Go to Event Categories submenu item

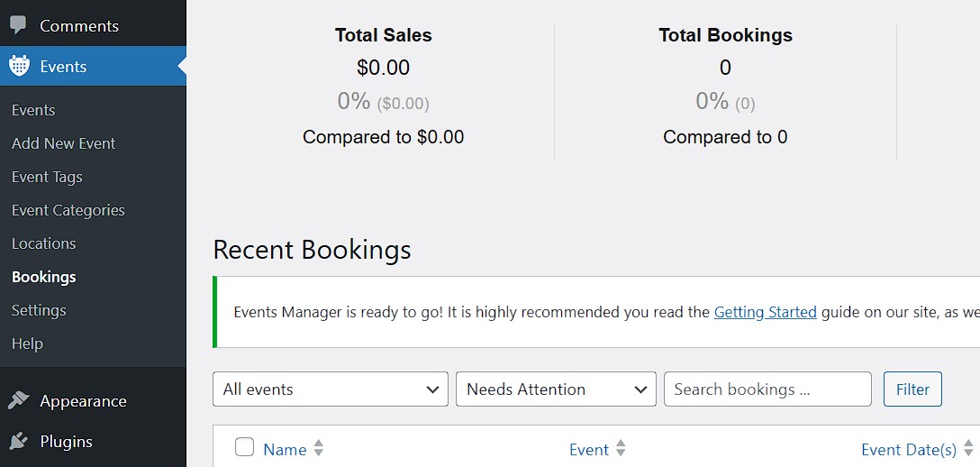[68, 210]
